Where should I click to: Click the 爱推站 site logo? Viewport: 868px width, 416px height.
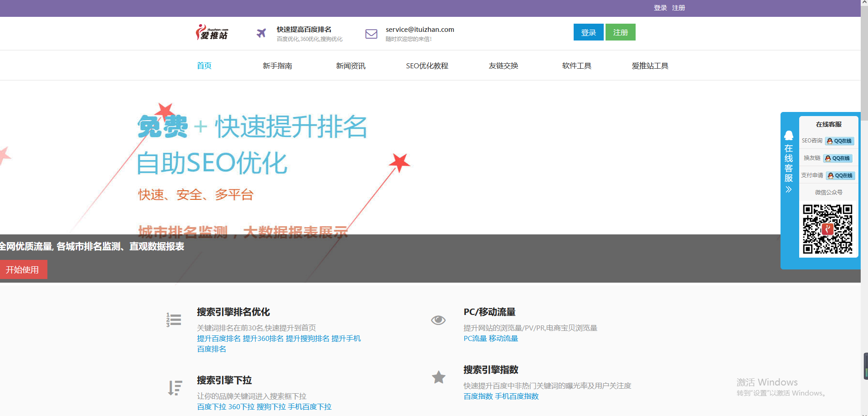click(212, 32)
